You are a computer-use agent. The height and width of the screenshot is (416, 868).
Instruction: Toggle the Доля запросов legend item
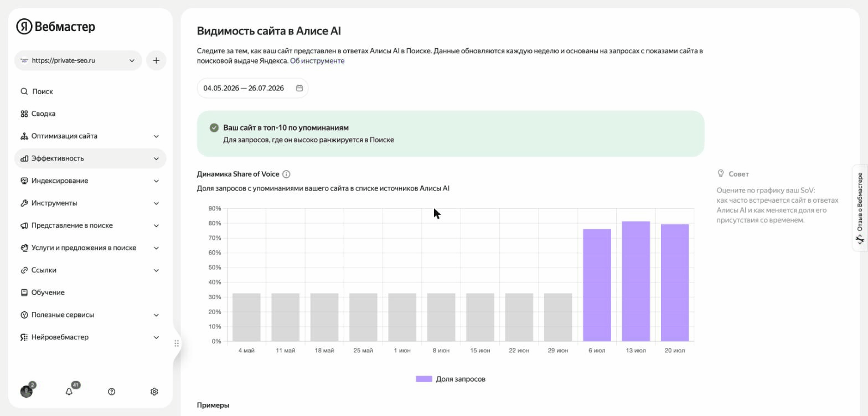coord(451,379)
